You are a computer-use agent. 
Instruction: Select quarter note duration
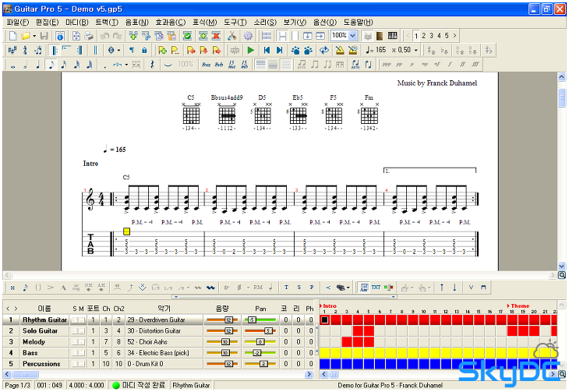(x=37, y=65)
